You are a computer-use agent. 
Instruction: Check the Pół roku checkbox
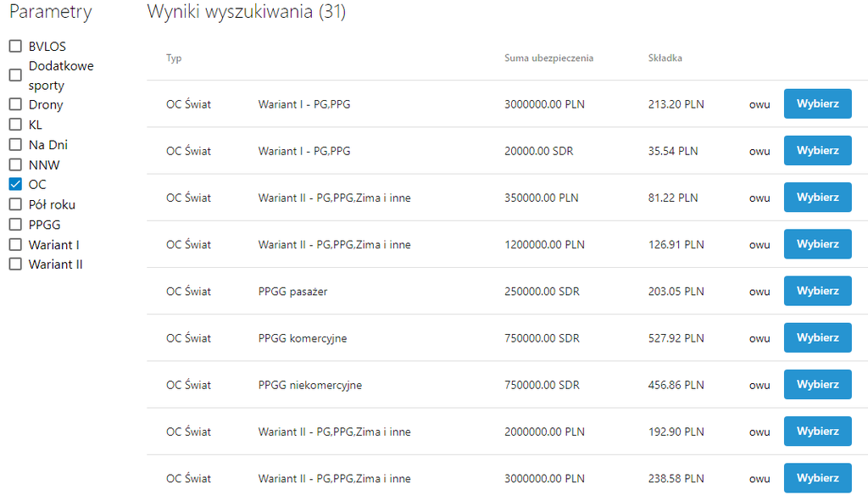point(15,204)
